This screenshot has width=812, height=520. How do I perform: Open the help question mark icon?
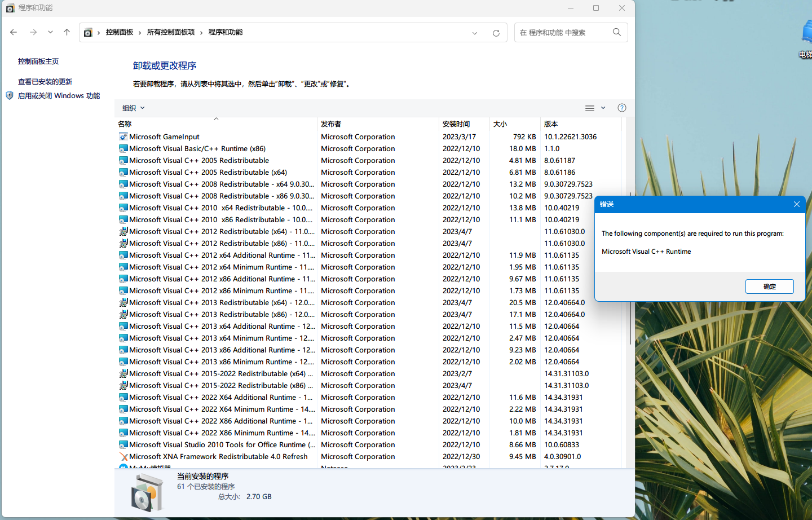(621, 108)
